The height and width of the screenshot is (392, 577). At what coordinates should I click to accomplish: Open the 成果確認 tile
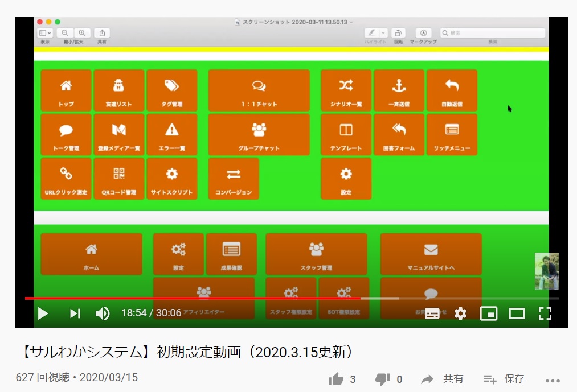(231, 254)
